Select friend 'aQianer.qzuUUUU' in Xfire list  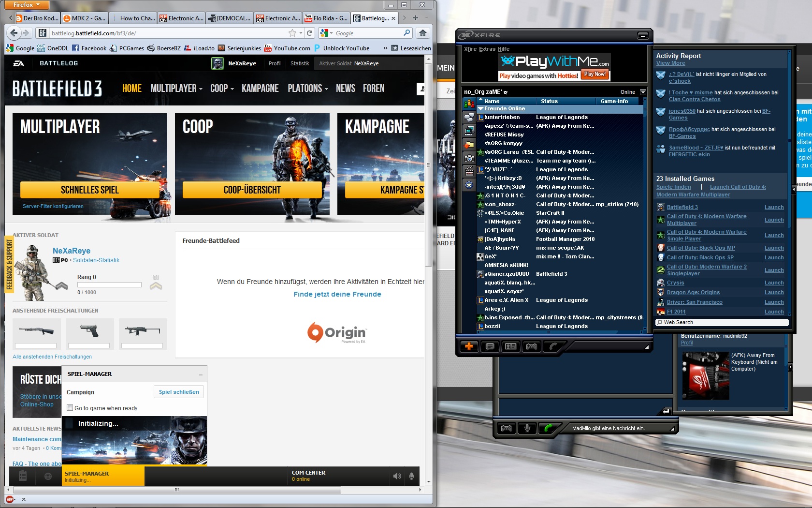point(507,274)
